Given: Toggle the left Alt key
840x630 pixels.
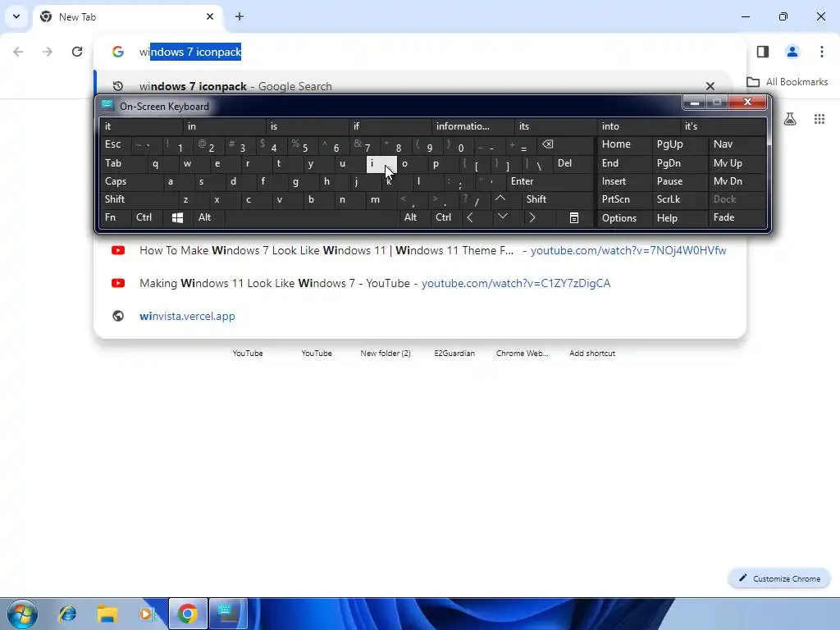Looking at the screenshot, I should [209, 217].
